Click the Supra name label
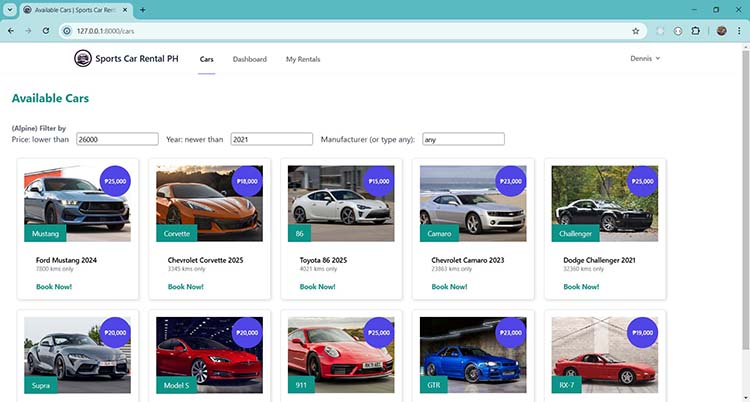Image resolution: width=750 pixels, height=402 pixels. click(41, 385)
